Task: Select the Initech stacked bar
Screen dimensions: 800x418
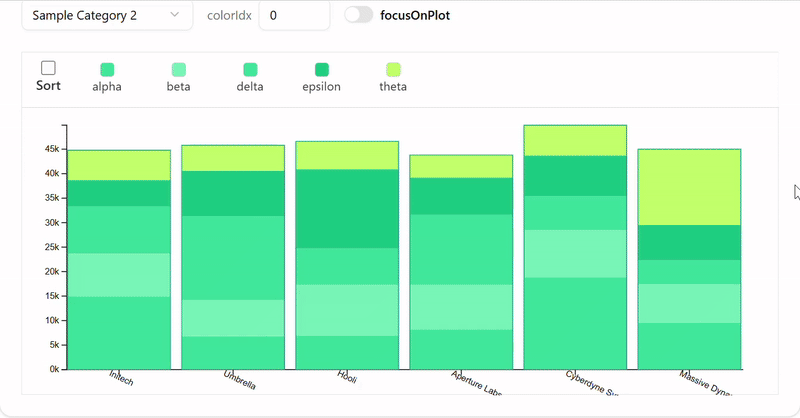Action: coord(118,260)
